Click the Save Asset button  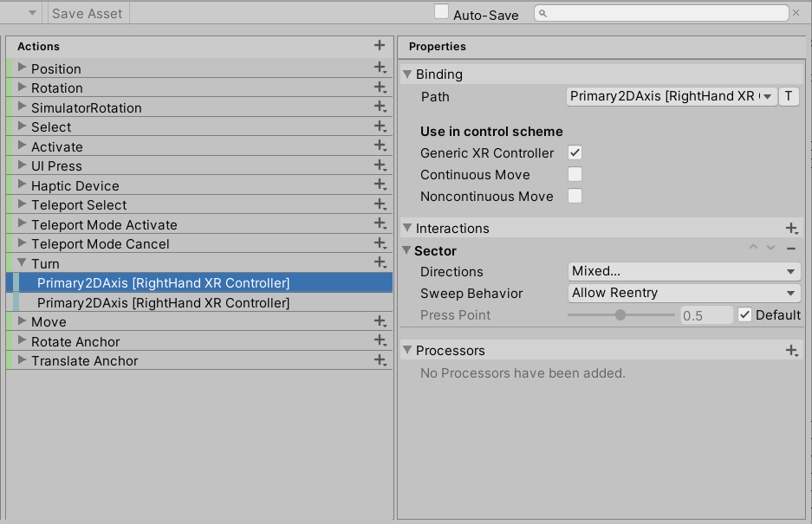click(87, 13)
